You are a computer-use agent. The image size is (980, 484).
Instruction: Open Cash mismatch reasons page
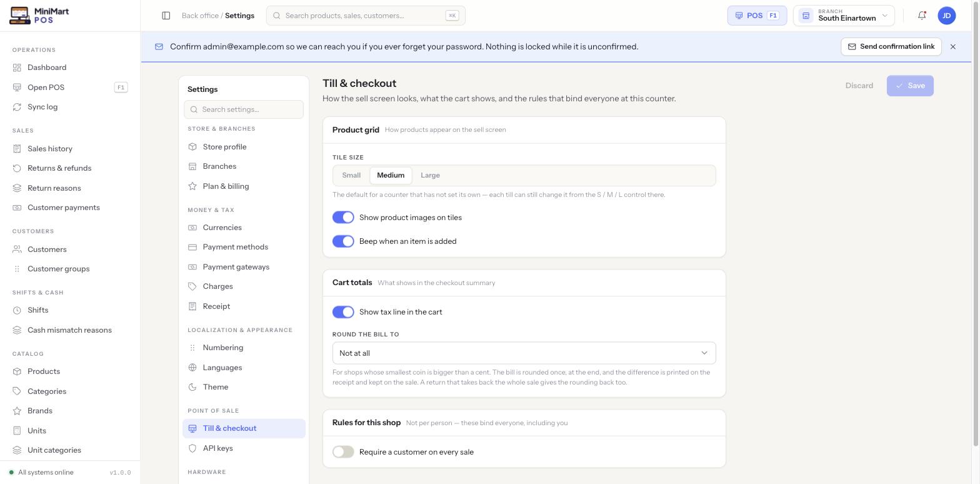pos(70,330)
